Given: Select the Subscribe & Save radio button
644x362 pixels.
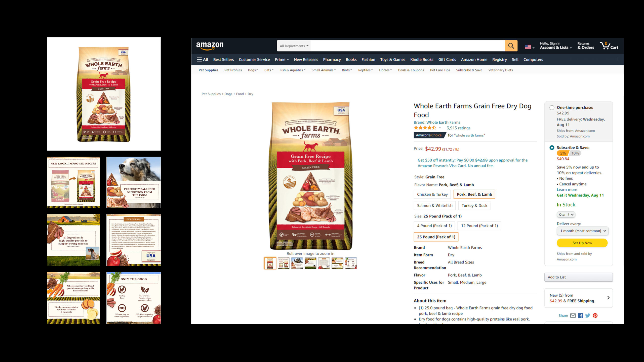Looking at the screenshot, I should point(552,148).
